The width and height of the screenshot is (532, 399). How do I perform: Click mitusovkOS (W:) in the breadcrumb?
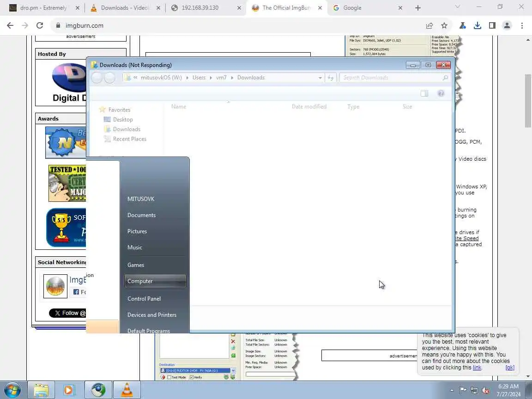tap(161, 78)
